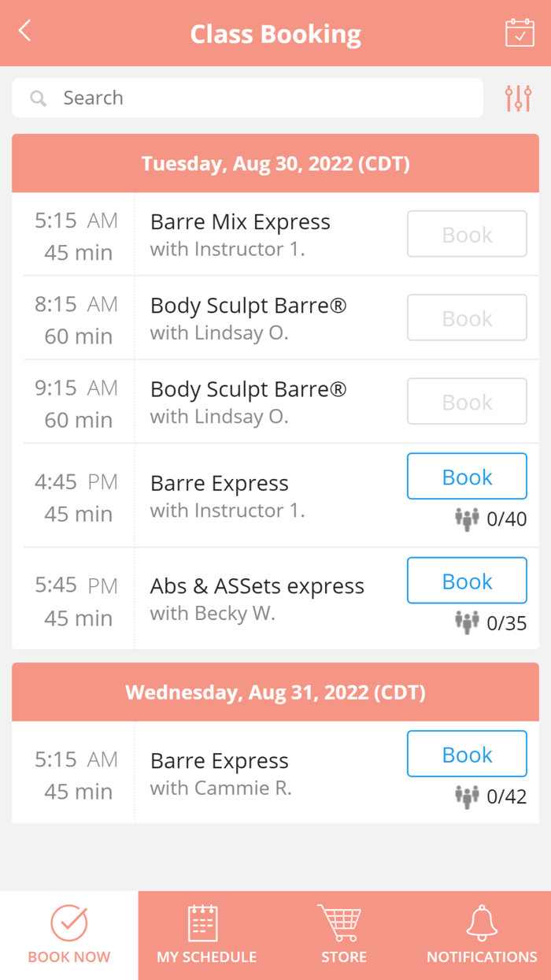Select the Store tab
This screenshot has width=551, height=980.
coord(343,936)
